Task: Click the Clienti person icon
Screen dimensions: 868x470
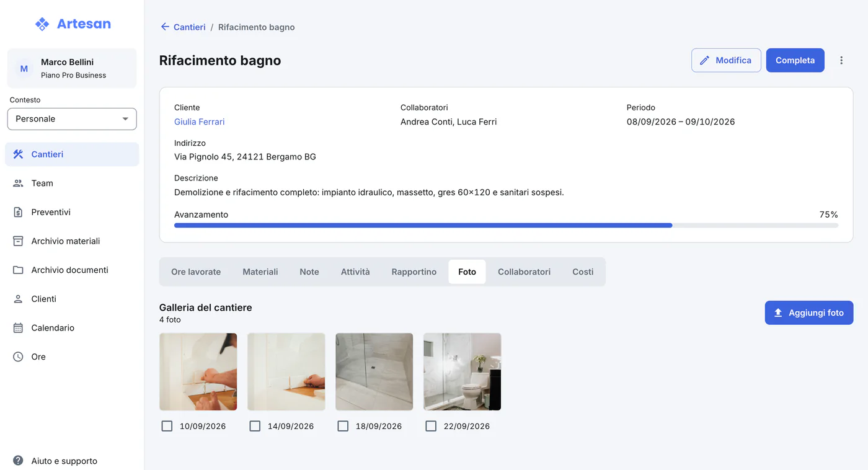Action: (x=18, y=299)
